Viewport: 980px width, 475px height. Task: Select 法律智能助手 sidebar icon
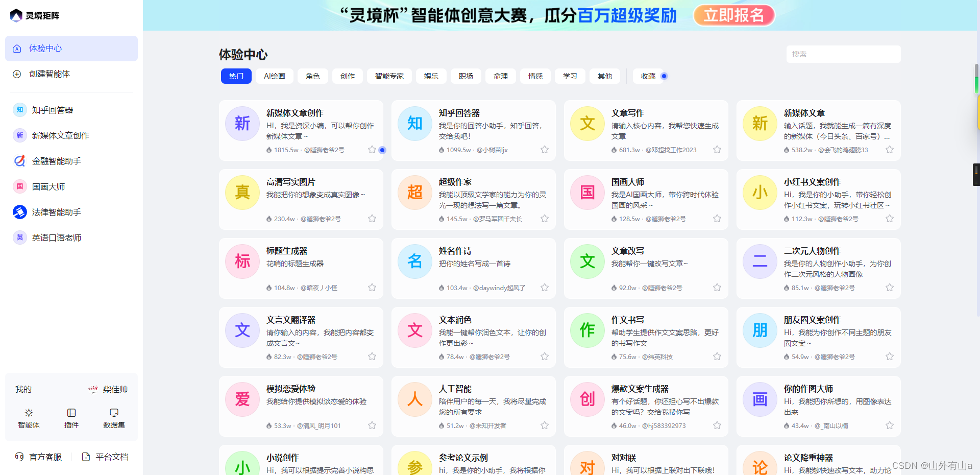[x=19, y=211]
